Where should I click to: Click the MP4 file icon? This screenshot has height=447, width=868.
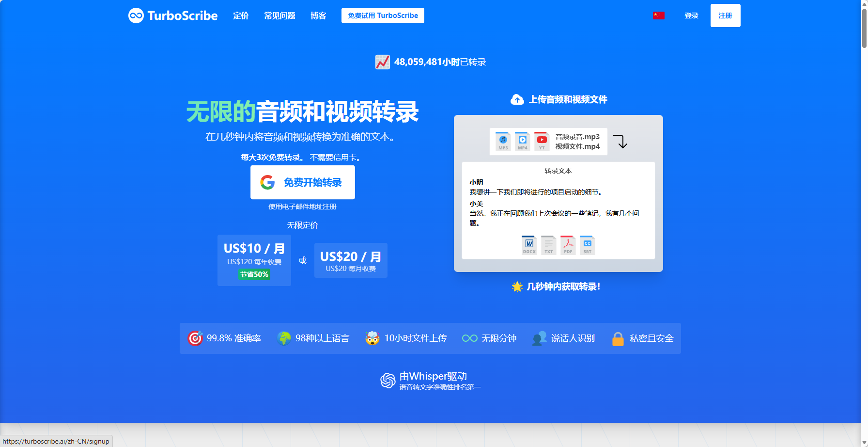pyautogui.click(x=522, y=142)
